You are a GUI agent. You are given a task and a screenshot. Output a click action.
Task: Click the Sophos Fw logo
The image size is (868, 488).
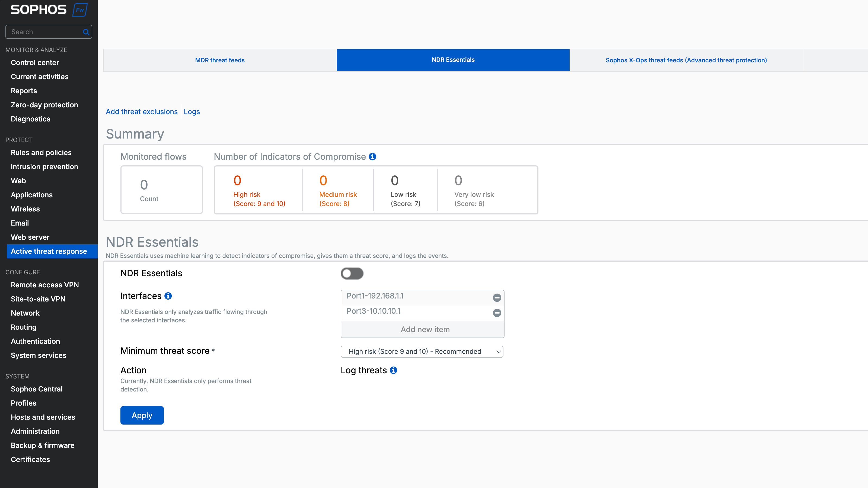coord(49,10)
